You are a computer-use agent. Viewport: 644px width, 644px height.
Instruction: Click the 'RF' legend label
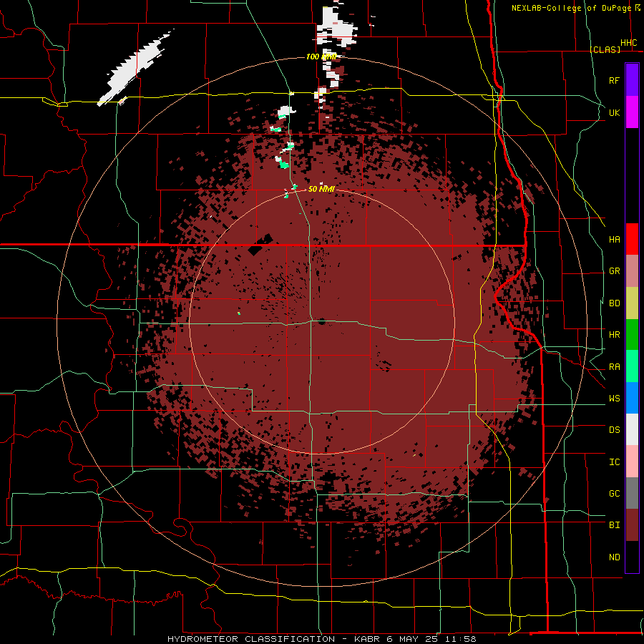click(614, 80)
